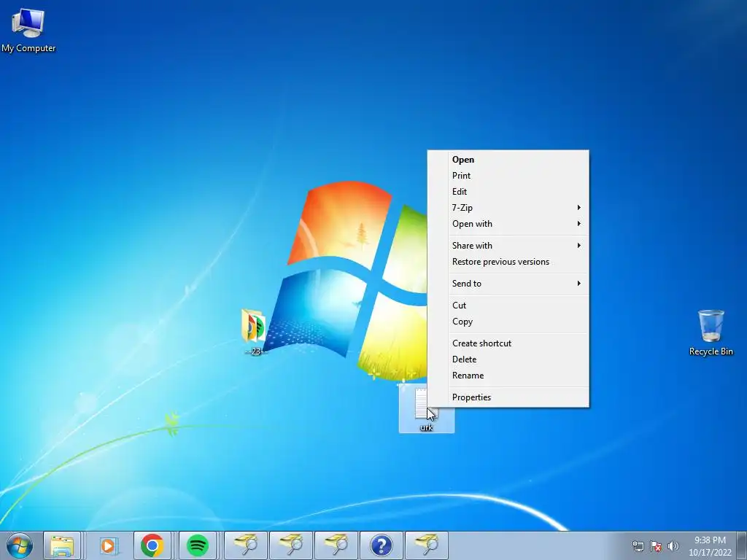Click the taskbar clock showing 9:38 PM
The height and width of the screenshot is (560, 747).
[x=710, y=545]
